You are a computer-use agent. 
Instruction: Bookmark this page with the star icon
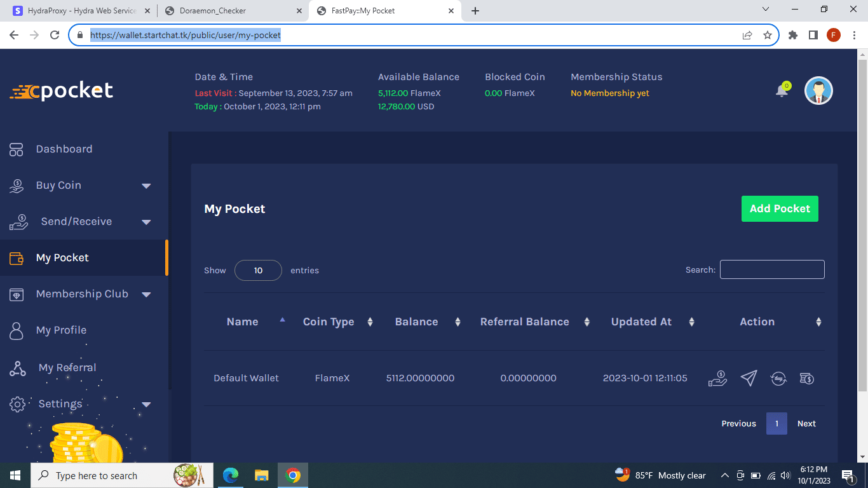coord(768,36)
